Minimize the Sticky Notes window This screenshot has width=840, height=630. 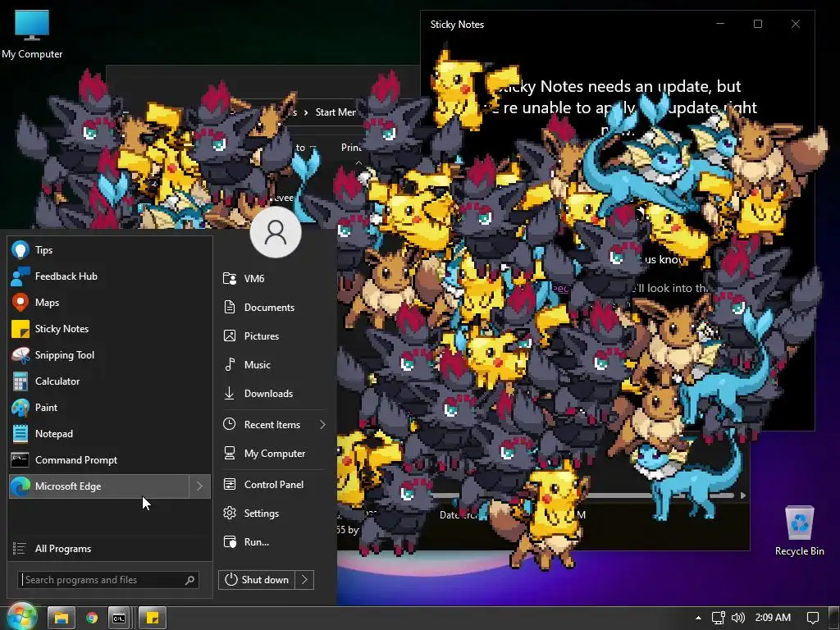click(x=720, y=24)
